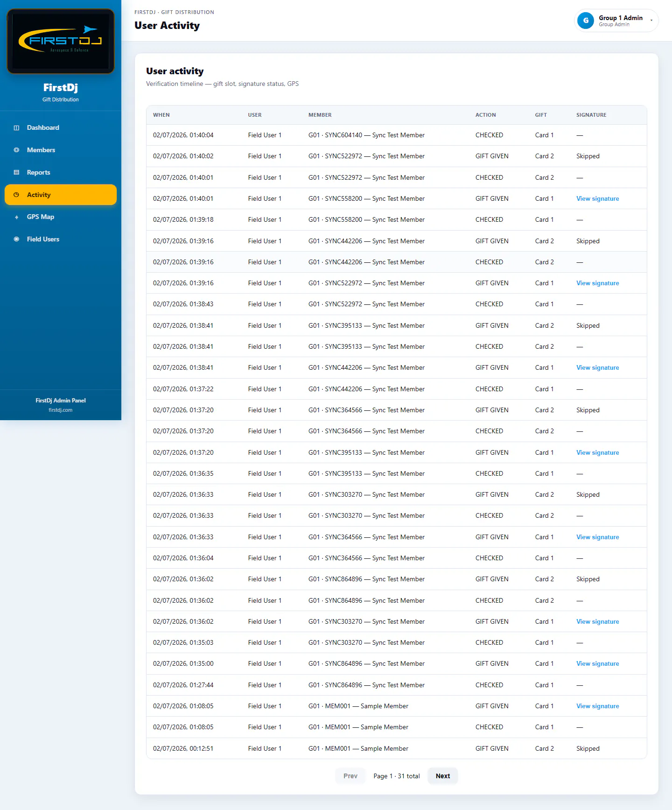Image resolution: width=672 pixels, height=810 pixels.
Task: Open the Dashboard menu item
Action: 61,128
